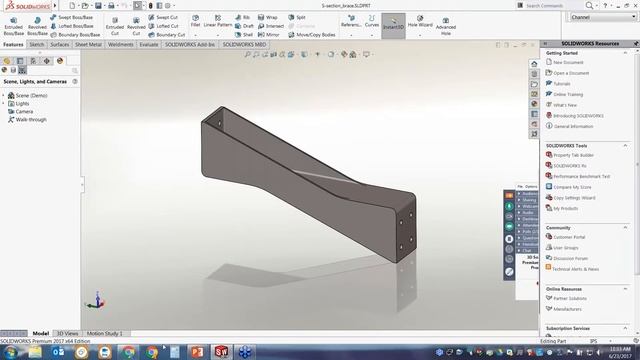This screenshot has height=360, width=640.
Task: Open the Discussion Forum link
Action: (x=570, y=258)
